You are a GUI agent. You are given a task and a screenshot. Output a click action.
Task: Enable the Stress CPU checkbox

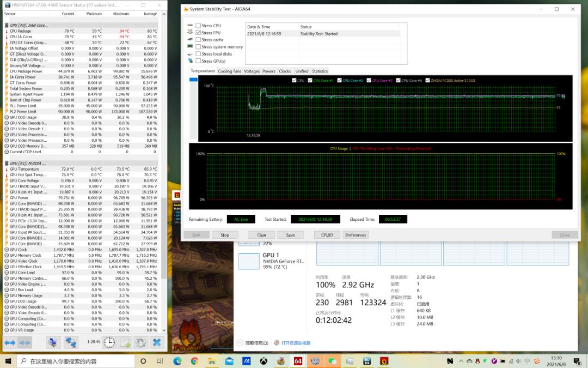point(198,26)
